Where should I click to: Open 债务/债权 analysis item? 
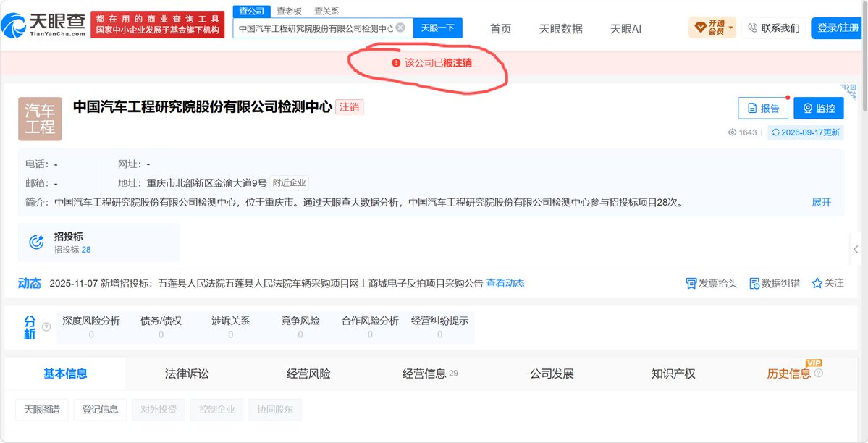click(x=161, y=327)
